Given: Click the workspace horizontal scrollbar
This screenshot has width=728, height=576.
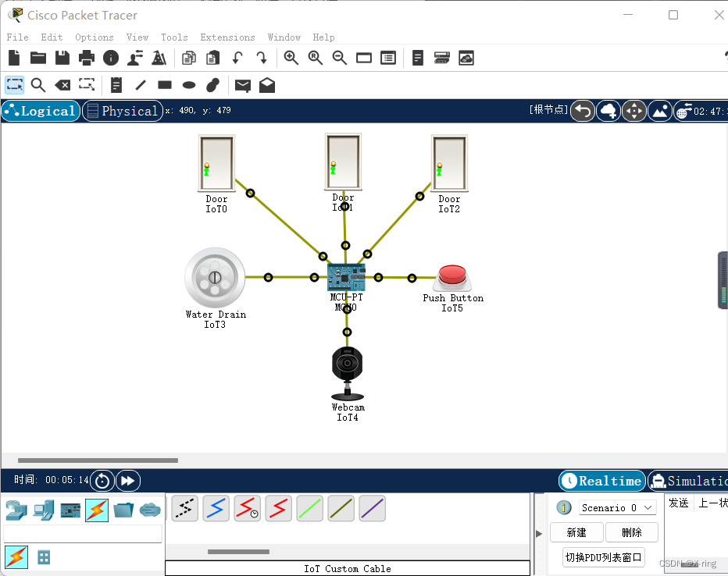Looking at the screenshot, I should tap(98, 460).
